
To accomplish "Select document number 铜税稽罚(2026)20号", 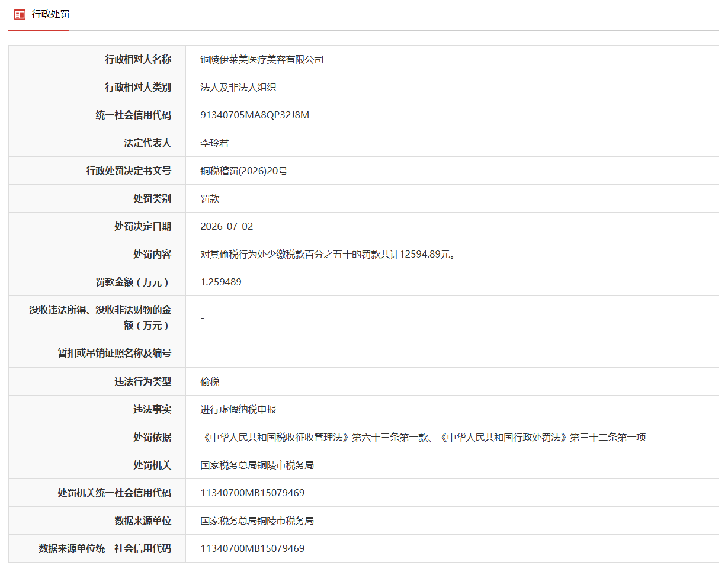I will [244, 171].
